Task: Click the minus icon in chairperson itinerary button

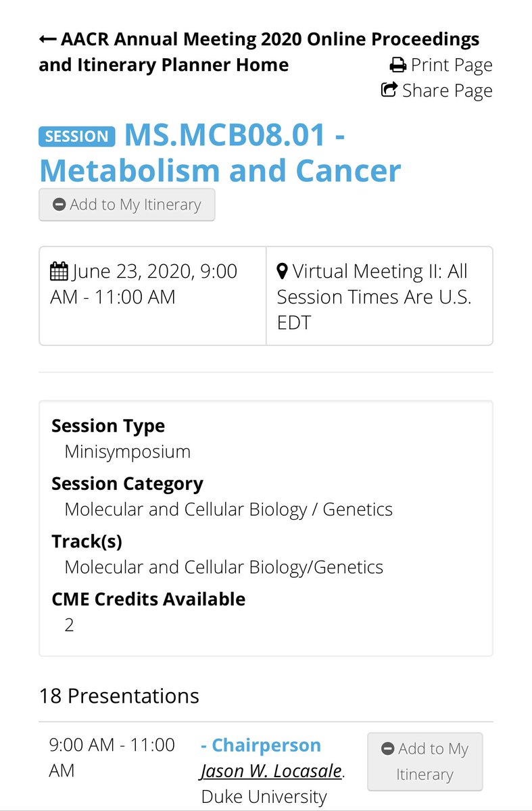Action: point(388,749)
